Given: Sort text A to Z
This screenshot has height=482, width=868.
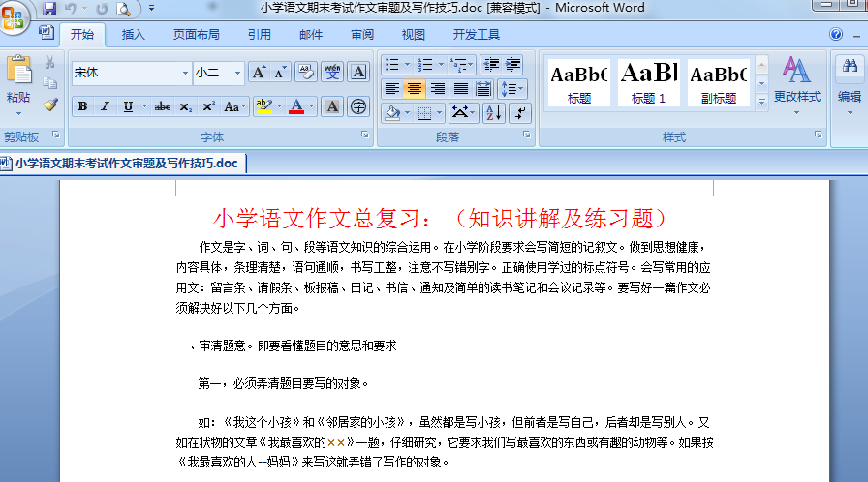Looking at the screenshot, I should pyautogui.click(x=494, y=113).
